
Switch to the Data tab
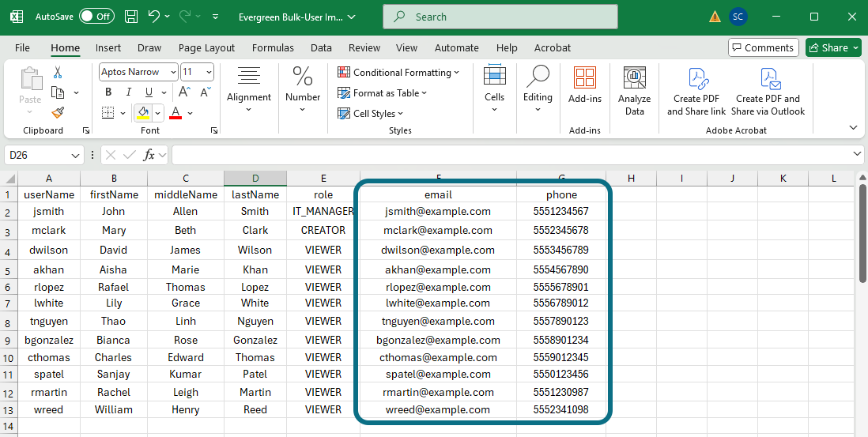point(321,47)
